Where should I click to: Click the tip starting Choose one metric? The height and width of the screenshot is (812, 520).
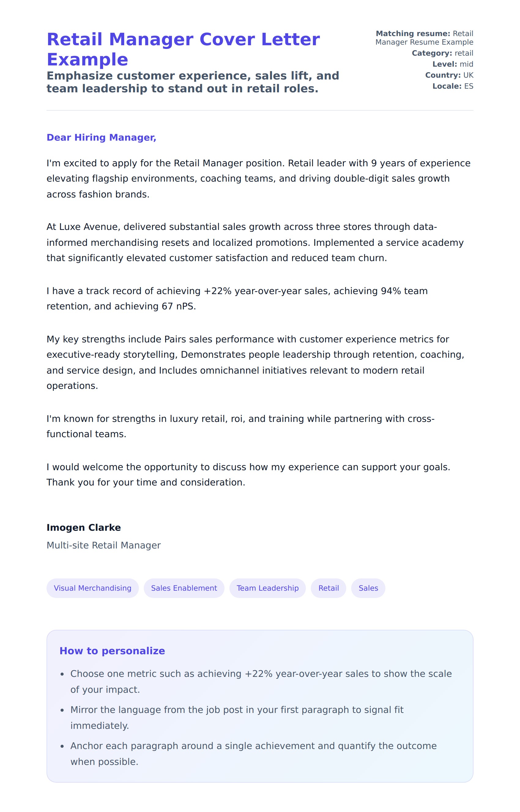point(261,681)
